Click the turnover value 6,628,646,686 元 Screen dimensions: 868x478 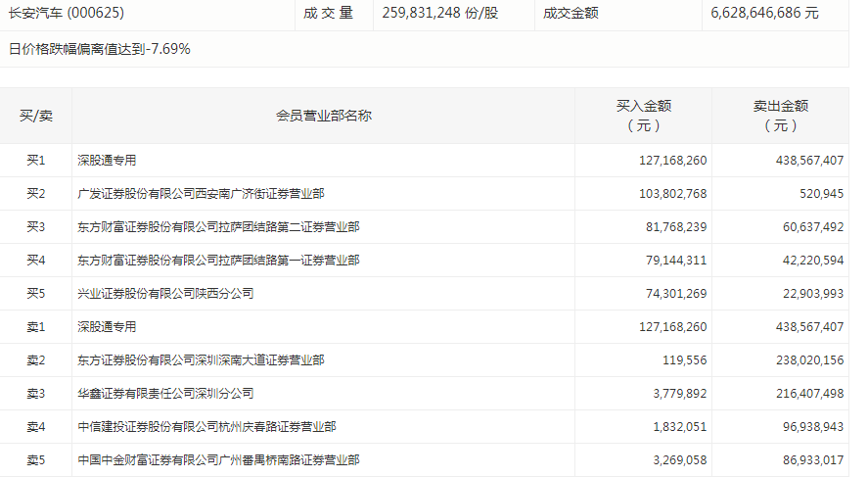pos(764,13)
